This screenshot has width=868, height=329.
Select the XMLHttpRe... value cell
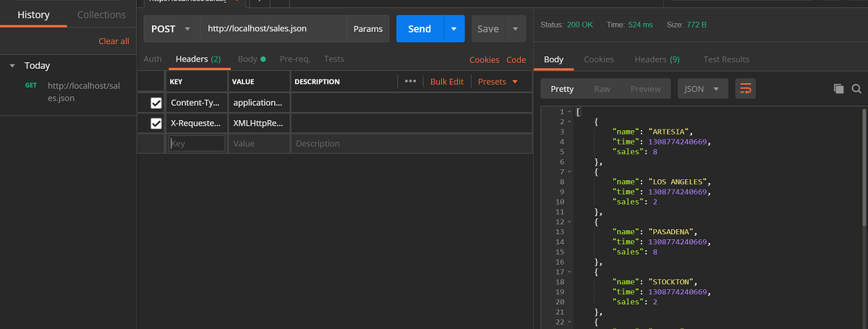click(260, 124)
